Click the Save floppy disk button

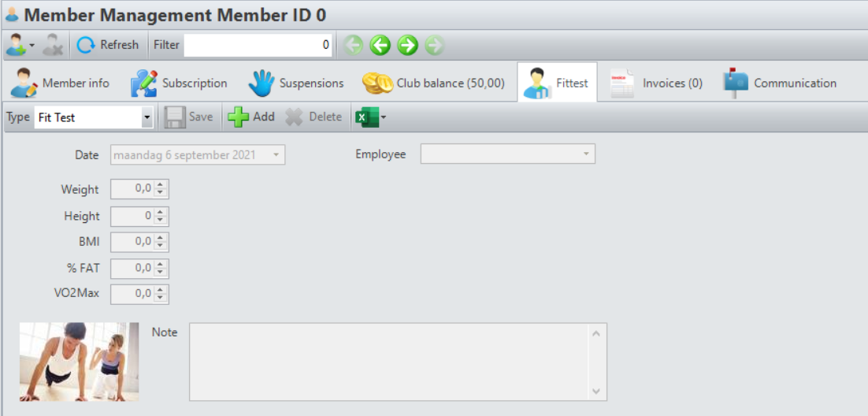[x=189, y=117]
